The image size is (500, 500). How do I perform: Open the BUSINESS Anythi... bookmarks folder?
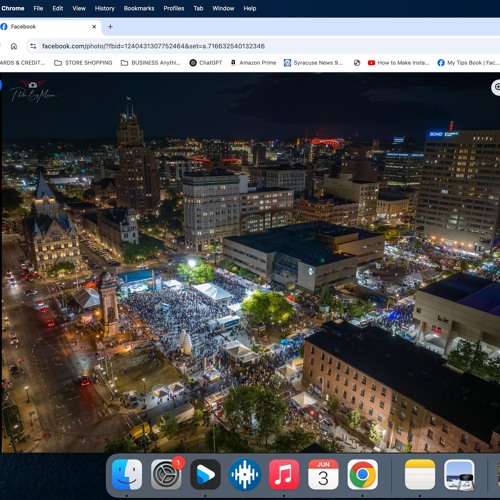[x=150, y=63]
